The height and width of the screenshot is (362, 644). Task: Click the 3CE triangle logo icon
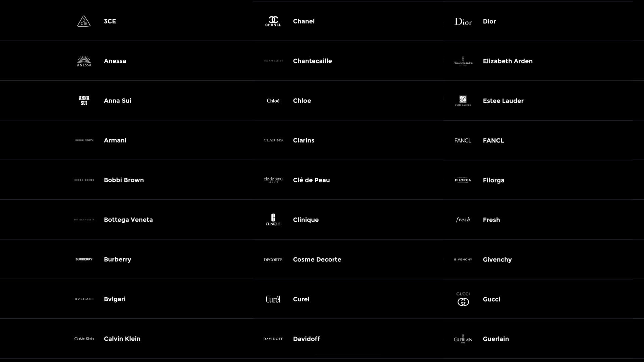[84, 21]
